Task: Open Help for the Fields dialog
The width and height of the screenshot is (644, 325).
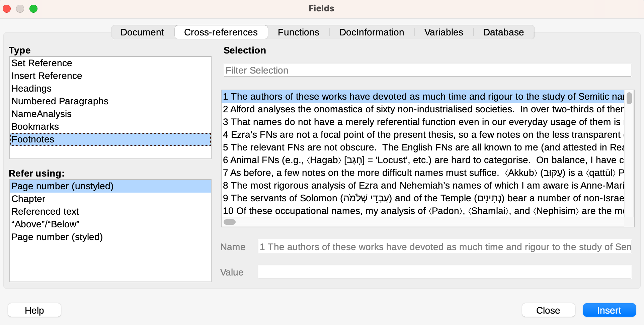Action: 34,310
